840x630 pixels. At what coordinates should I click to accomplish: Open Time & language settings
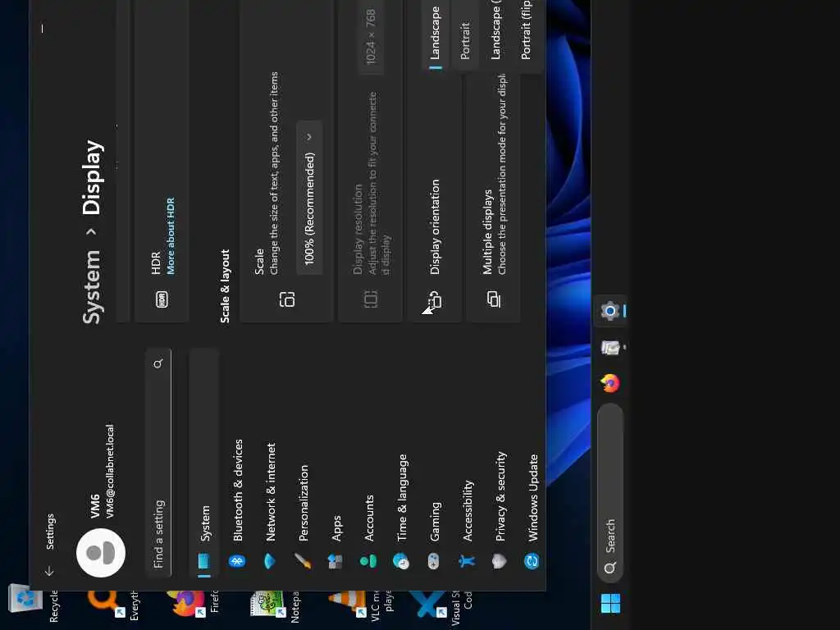[400, 463]
